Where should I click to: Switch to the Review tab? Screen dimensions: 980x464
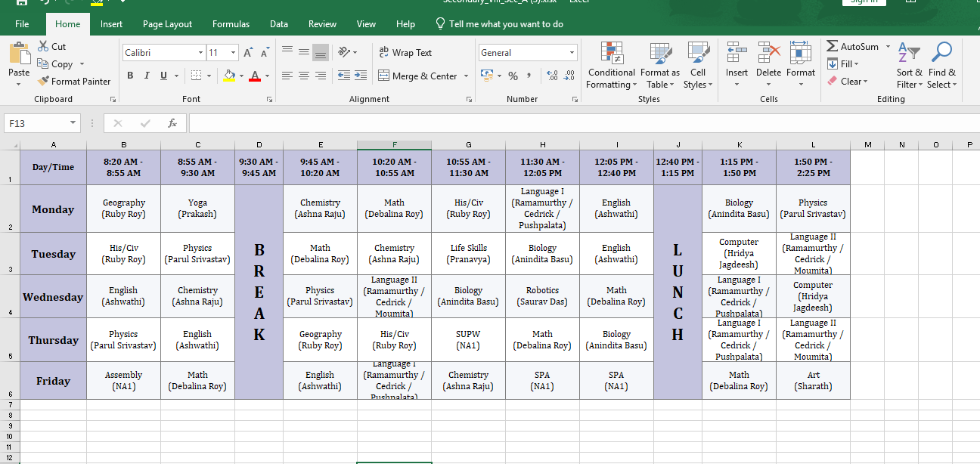click(323, 23)
